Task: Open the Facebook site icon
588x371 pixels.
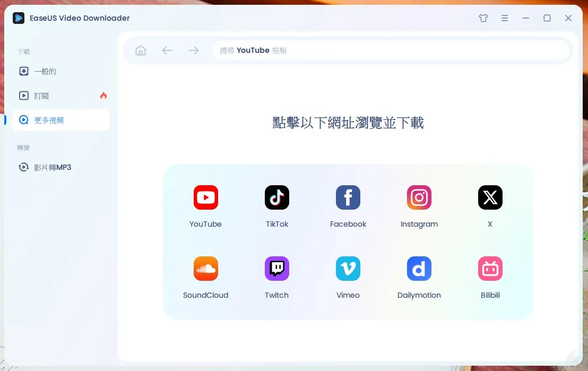Action: click(348, 197)
